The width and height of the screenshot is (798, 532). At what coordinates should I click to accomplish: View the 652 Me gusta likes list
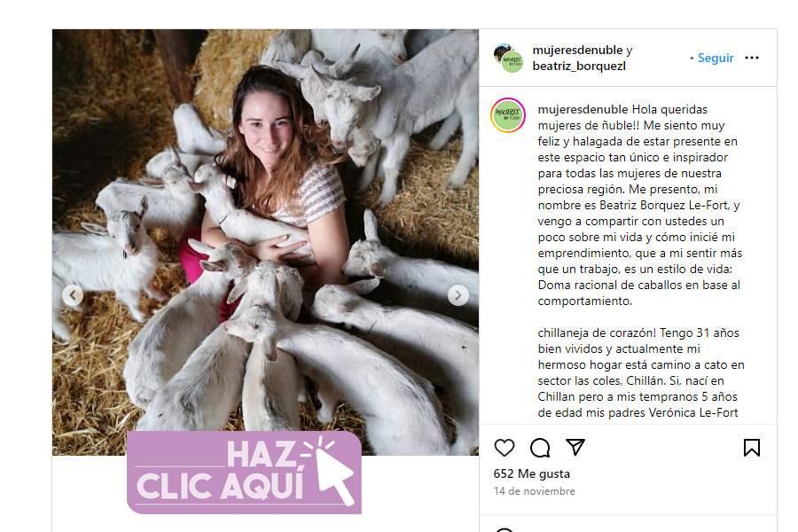pos(531,473)
